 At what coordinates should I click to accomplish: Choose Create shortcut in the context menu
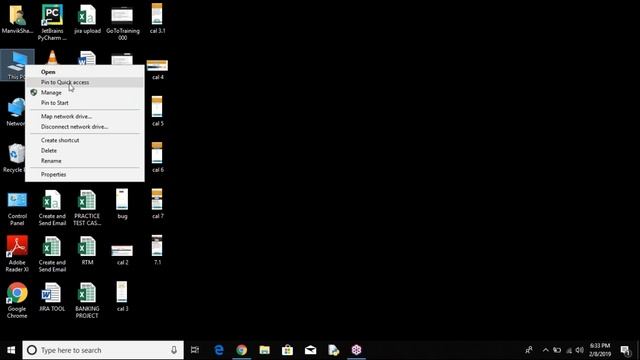pos(84,140)
